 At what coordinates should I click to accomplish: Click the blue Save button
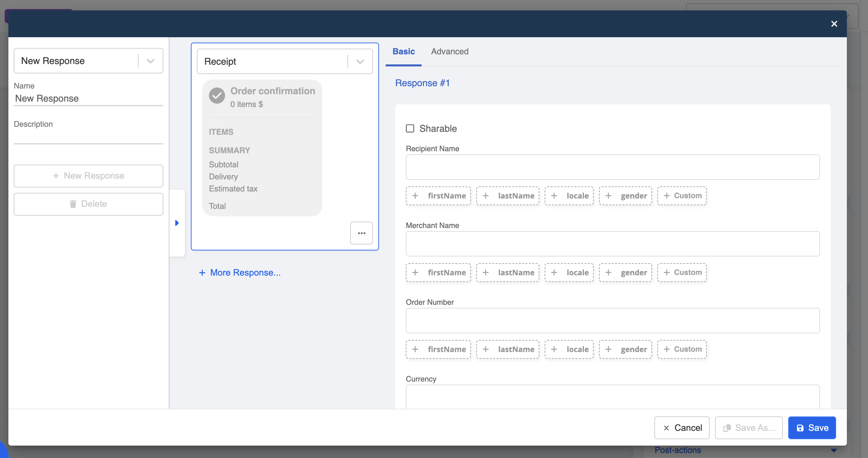coord(812,428)
